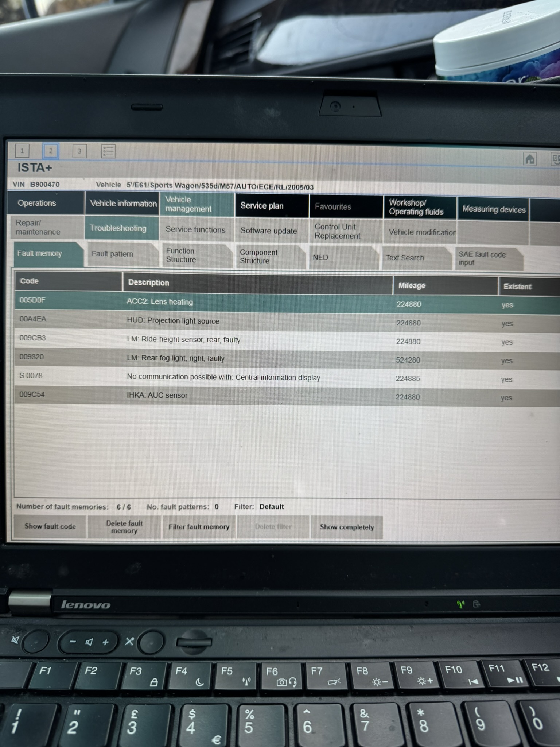Open the Function Structure tab

coord(197,256)
